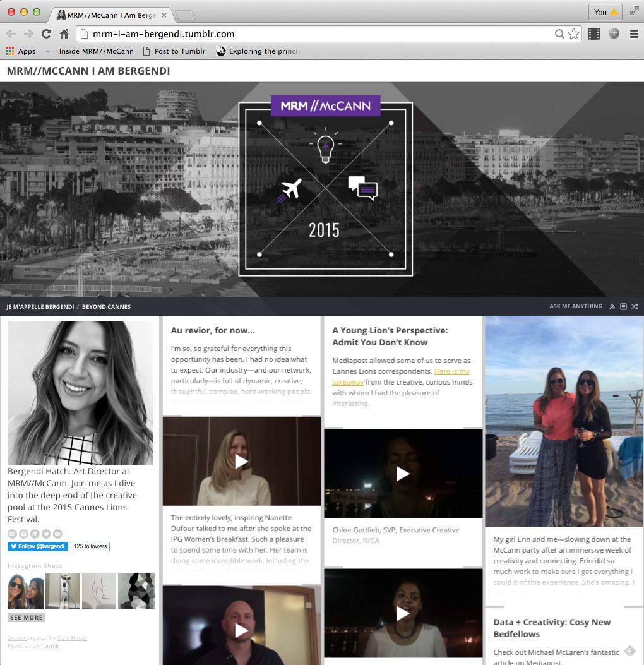Open the Inside MRM//McCann bookmark

coord(91,51)
